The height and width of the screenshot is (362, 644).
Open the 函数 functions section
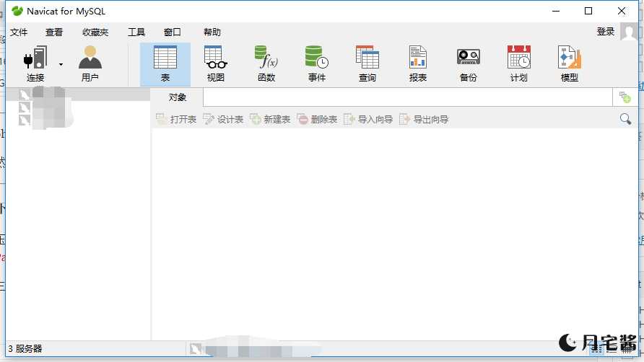tap(266, 64)
